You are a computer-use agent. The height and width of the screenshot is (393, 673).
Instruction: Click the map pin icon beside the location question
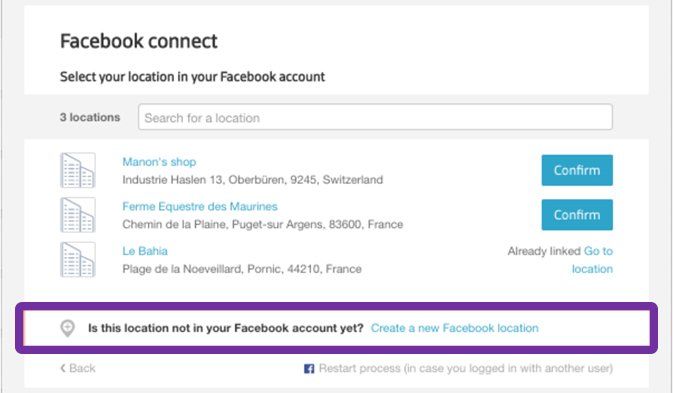click(x=67, y=328)
